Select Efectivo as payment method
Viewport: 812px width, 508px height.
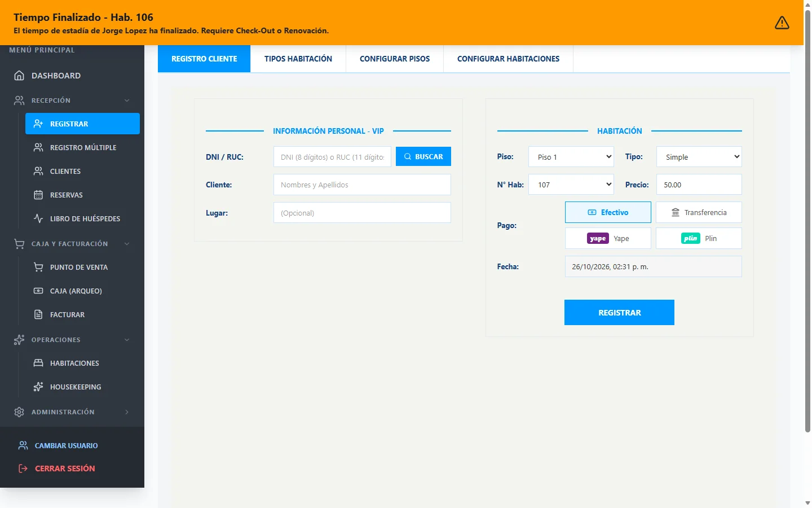pyautogui.click(x=608, y=212)
